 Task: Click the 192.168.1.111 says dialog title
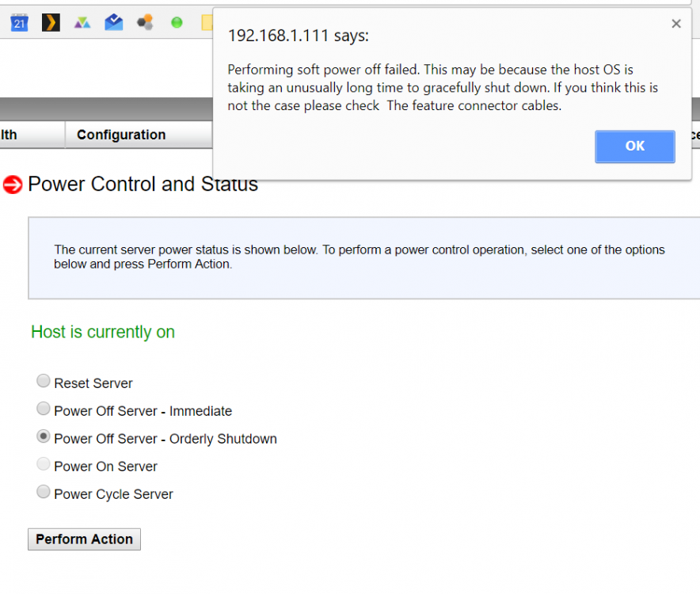299,36
